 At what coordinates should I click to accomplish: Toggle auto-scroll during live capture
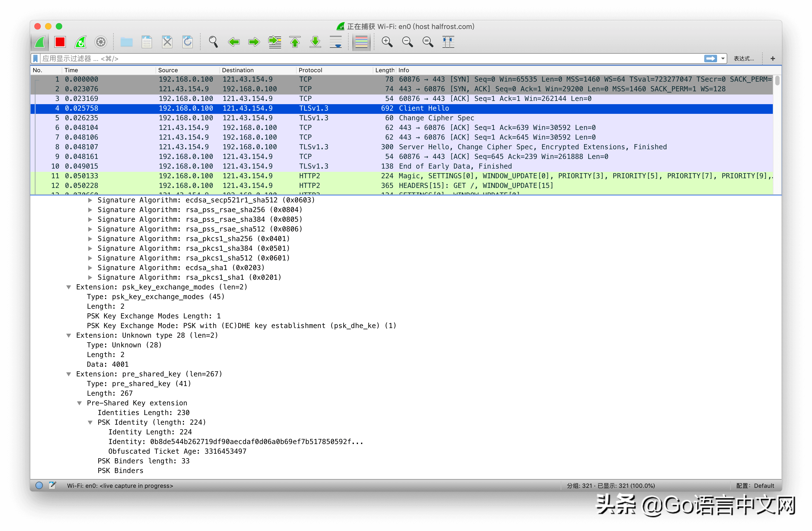pos(336,42)
